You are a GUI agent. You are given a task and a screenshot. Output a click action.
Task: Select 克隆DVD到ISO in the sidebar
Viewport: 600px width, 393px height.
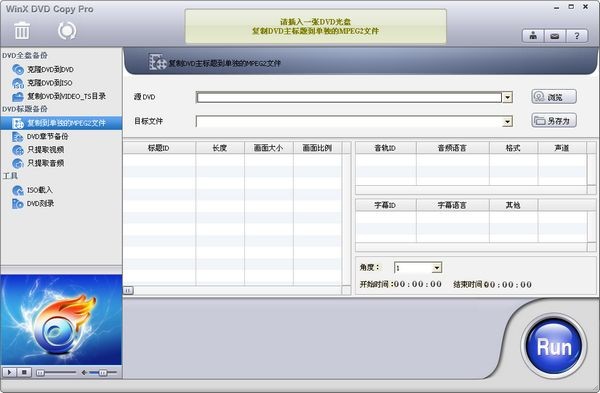(x=49, y=83)
